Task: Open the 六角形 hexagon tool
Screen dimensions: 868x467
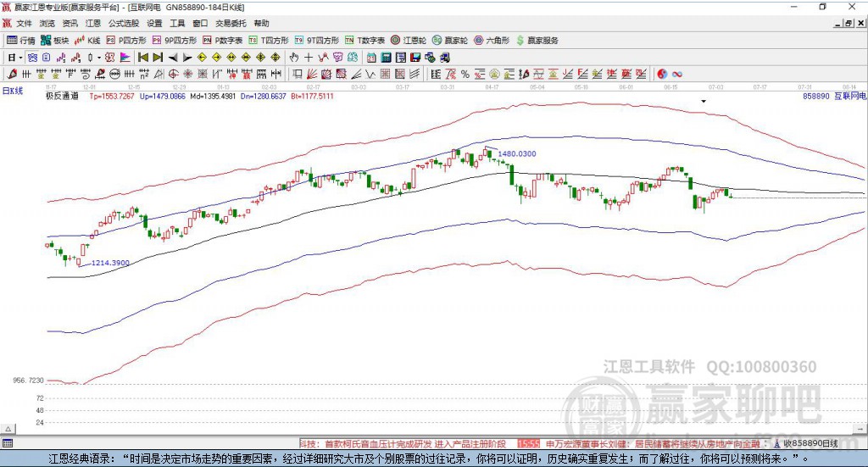Action: 492,41
